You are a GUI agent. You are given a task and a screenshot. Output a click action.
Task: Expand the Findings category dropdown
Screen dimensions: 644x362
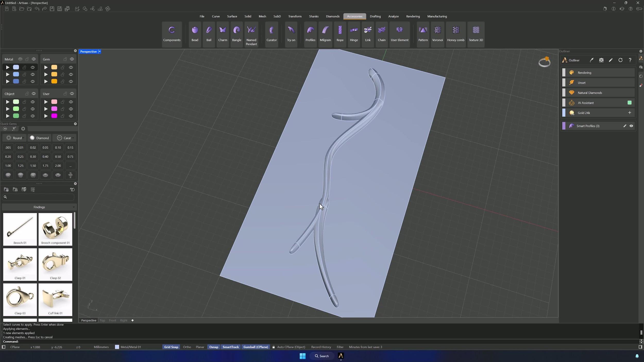pyautogui.click(x=39, y=207)
